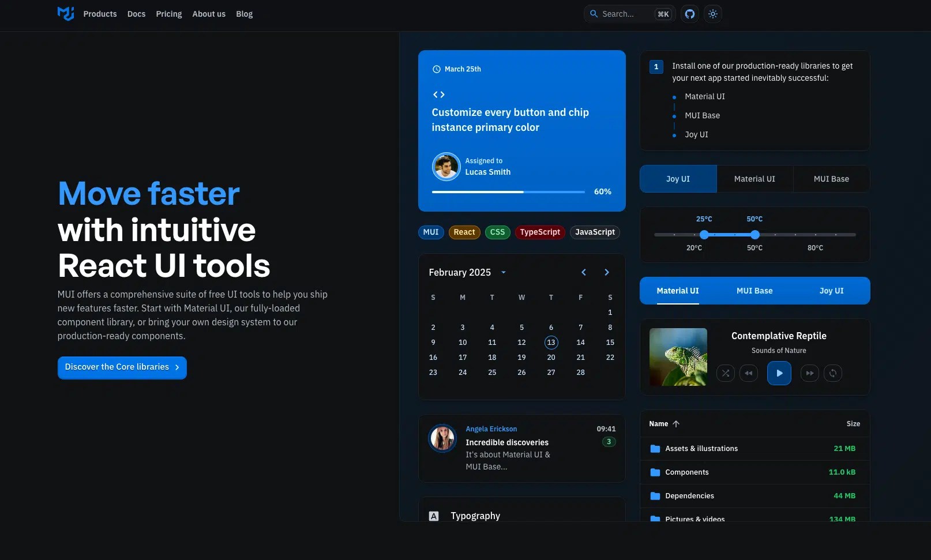The image size is (931, 560).
Task: Sort the table by Size column
Action: [x=854, y=424]
